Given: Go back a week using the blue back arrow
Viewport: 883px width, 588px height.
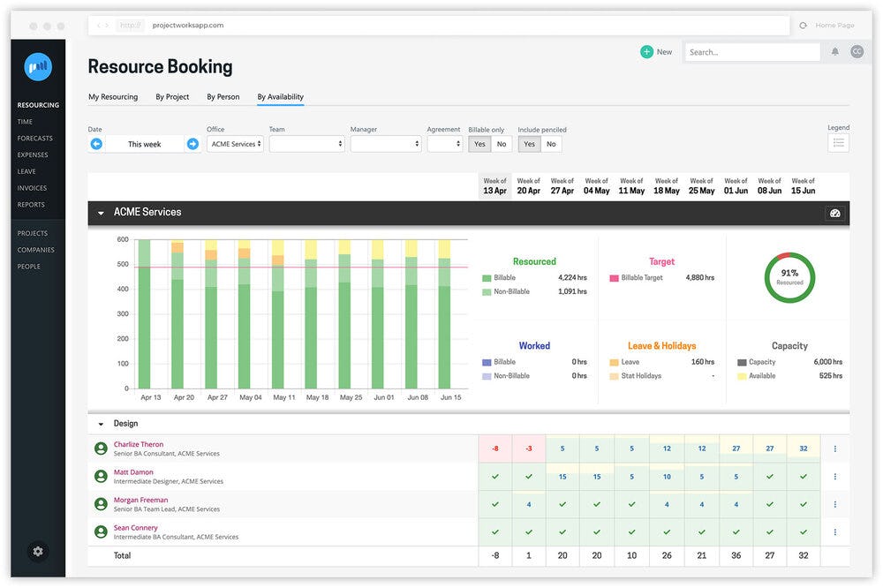Looking at the screenshot, I should tap(96, 142).
